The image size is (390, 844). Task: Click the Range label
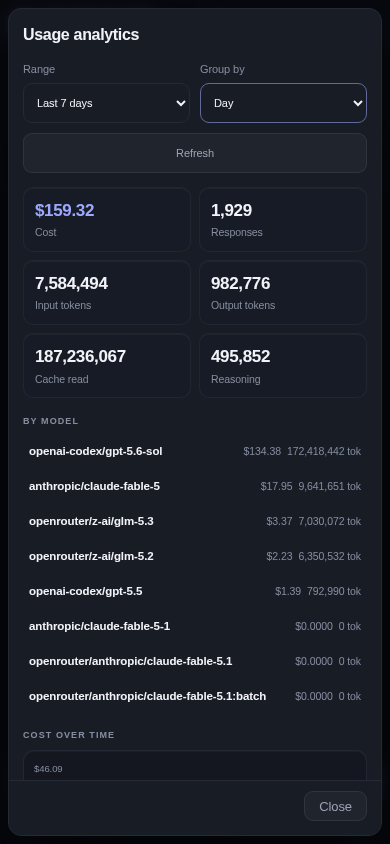pyautogui.click(x=39, y=69)
